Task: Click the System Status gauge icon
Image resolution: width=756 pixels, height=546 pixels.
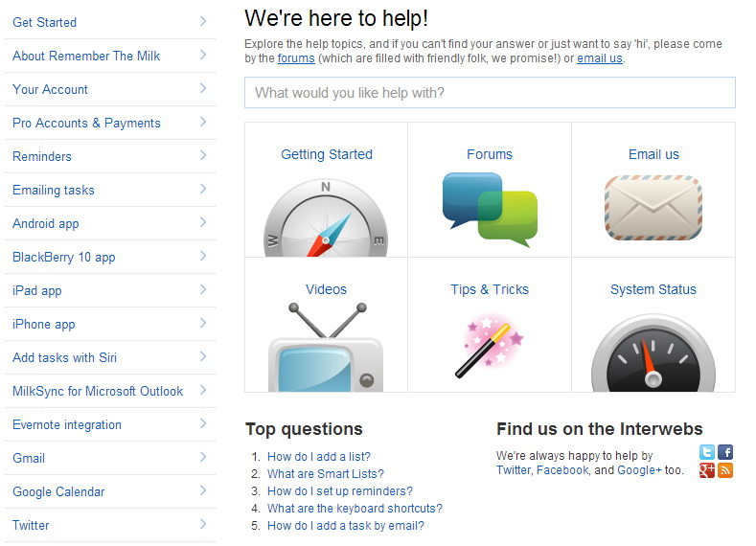Action: pos(653,353)
